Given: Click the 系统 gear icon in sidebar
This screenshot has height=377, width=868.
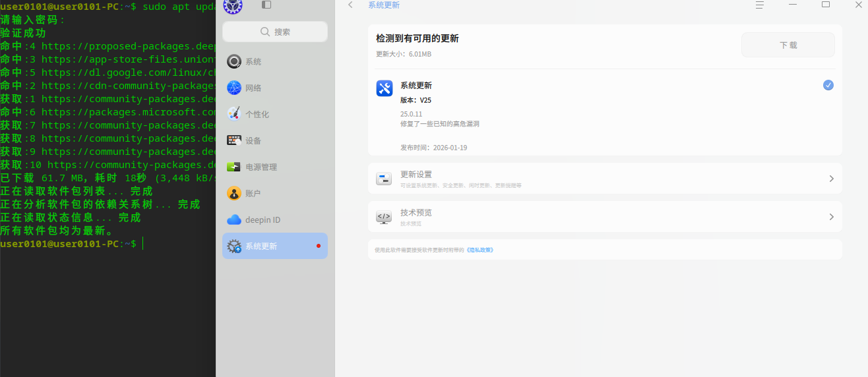Looking at the screenshot, I should coord(234,61).
